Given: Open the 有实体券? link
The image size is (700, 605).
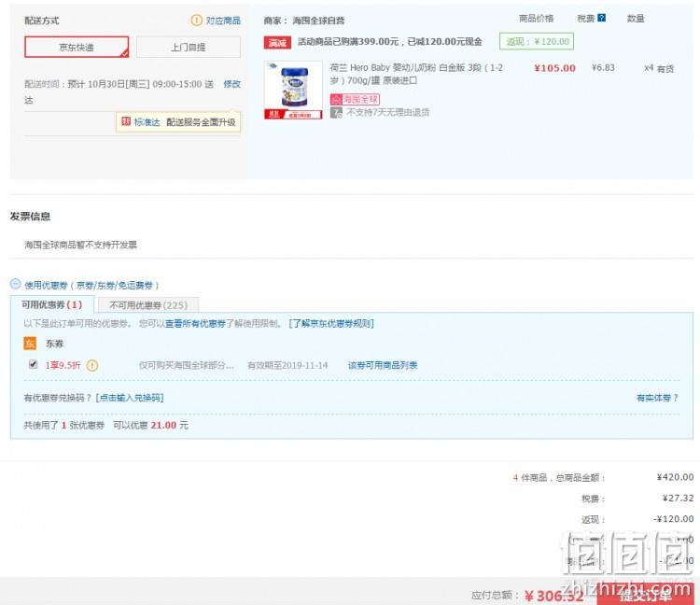Looking at the screenshot, I should click(657, 398).
